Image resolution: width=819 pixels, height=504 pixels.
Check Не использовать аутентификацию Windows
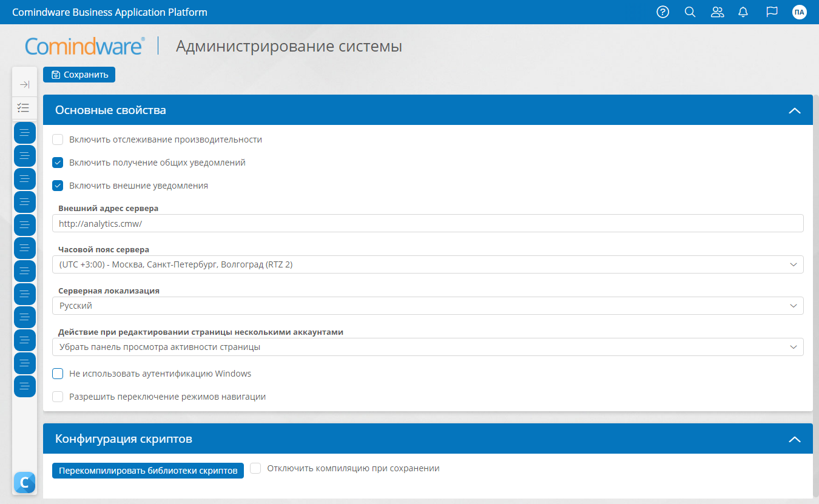click(58, 374)
